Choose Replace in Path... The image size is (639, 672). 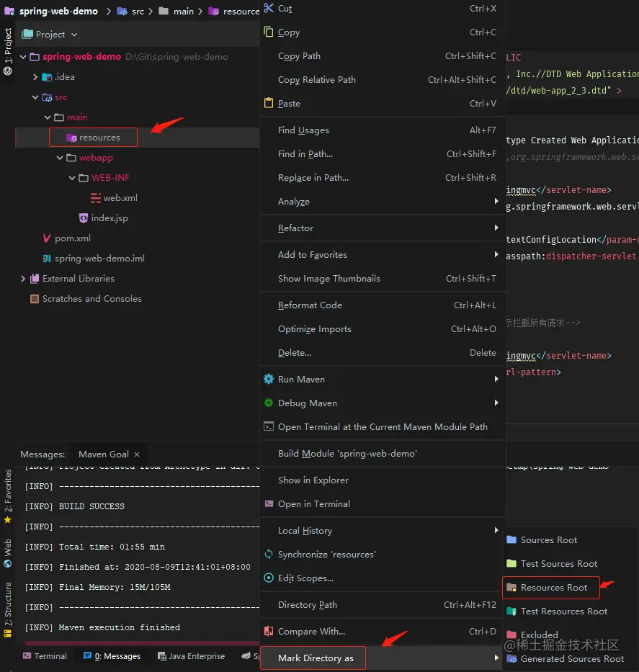(383, 177)
